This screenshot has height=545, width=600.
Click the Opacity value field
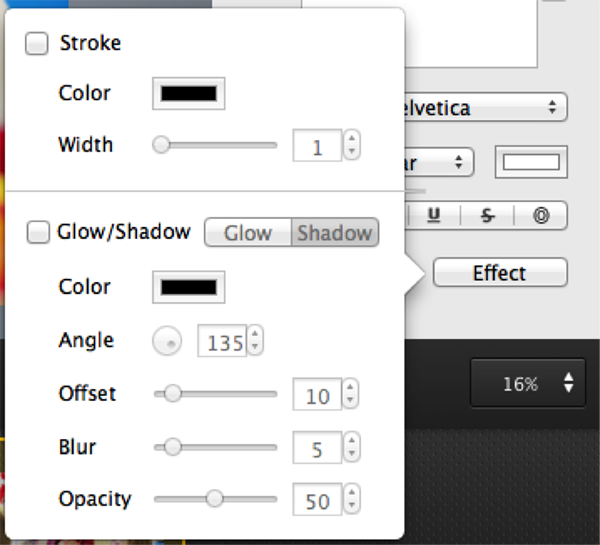tap(317, 500)
